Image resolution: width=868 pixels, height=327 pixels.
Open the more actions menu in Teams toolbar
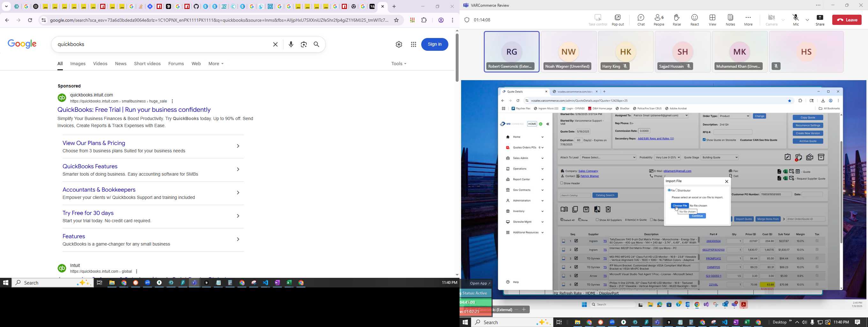(748, 20)
